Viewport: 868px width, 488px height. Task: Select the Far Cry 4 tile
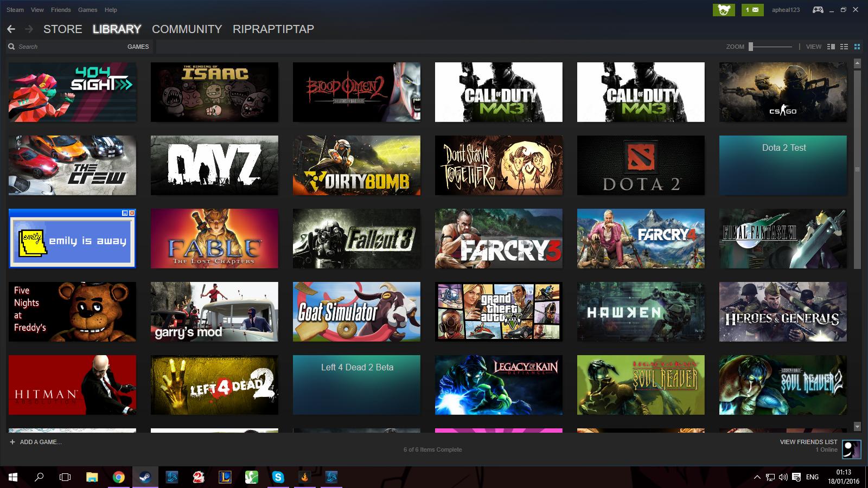[641, 239]
